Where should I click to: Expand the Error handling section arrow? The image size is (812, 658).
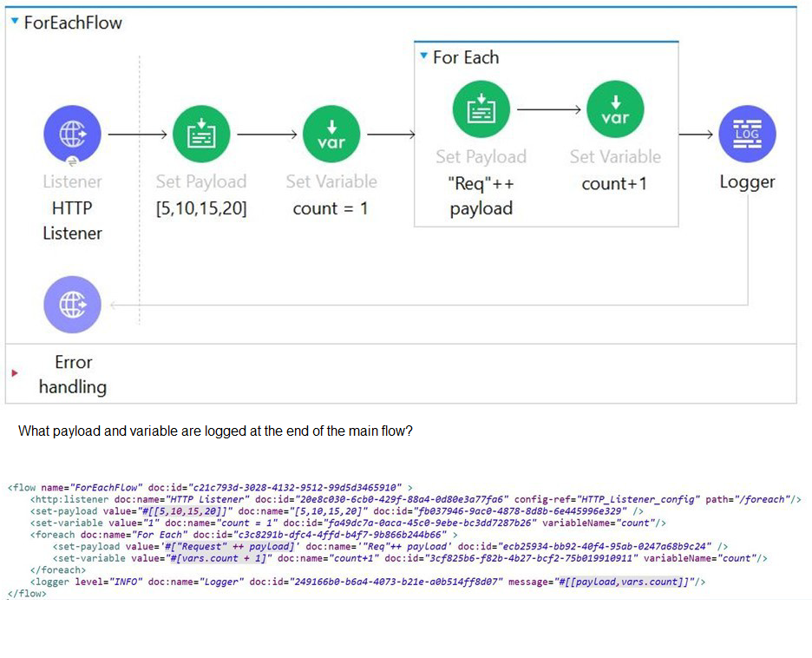click(x=14, y=373)
